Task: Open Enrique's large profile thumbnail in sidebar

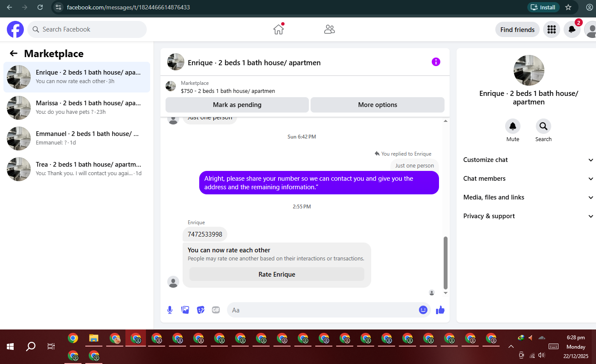Action: coord(529,70)
